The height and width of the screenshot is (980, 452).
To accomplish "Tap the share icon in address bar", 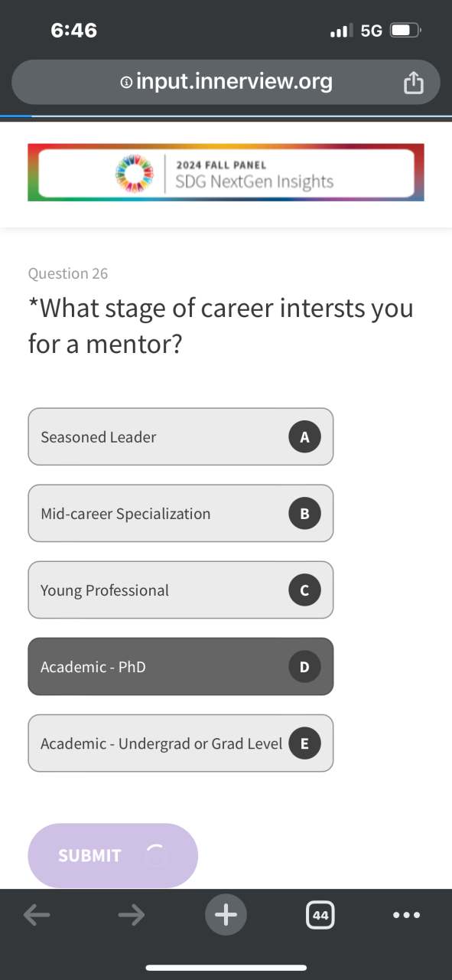I will 413,82.
